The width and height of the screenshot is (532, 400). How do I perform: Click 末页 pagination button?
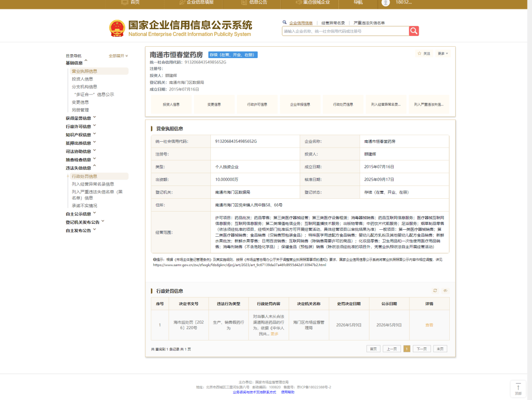tap(440, 349)
